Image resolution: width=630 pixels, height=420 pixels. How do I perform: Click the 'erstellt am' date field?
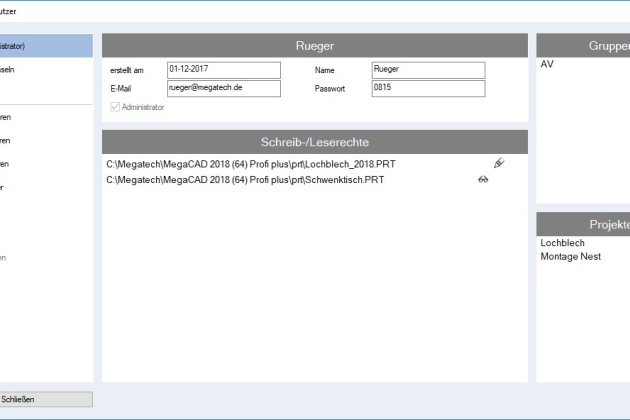click(224, 70)
